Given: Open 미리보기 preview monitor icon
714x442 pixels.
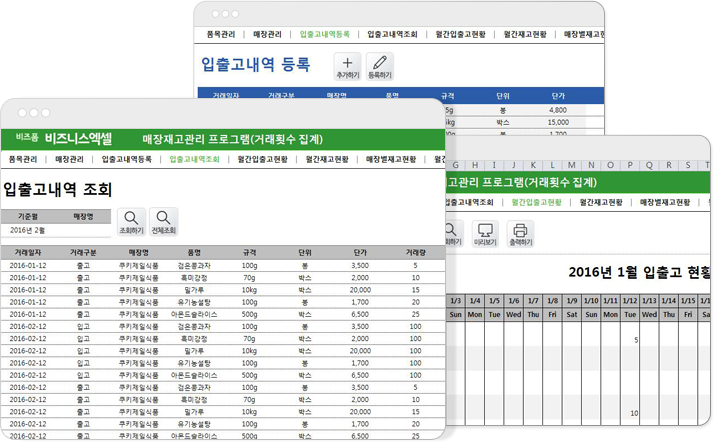Looking at the screenshot, I should tap(486, 232).
